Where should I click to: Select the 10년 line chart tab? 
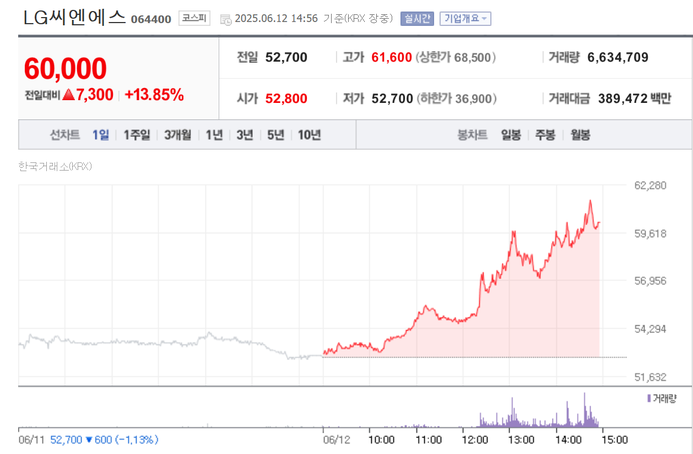tap(309, 134)
